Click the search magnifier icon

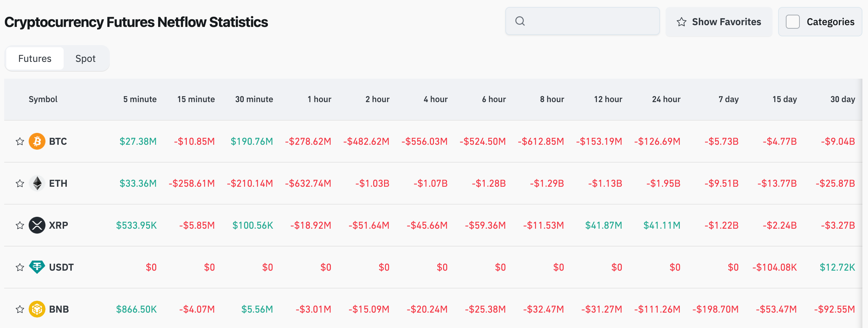coord(520,21)
